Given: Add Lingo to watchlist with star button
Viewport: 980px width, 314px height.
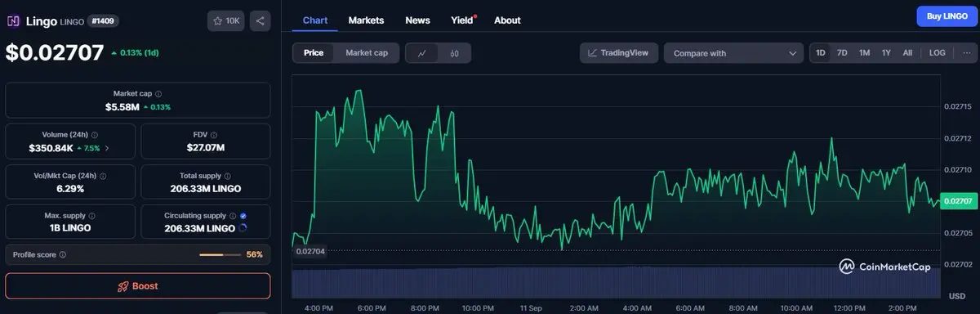Looking at the screenshot, I should pos(226,20).
